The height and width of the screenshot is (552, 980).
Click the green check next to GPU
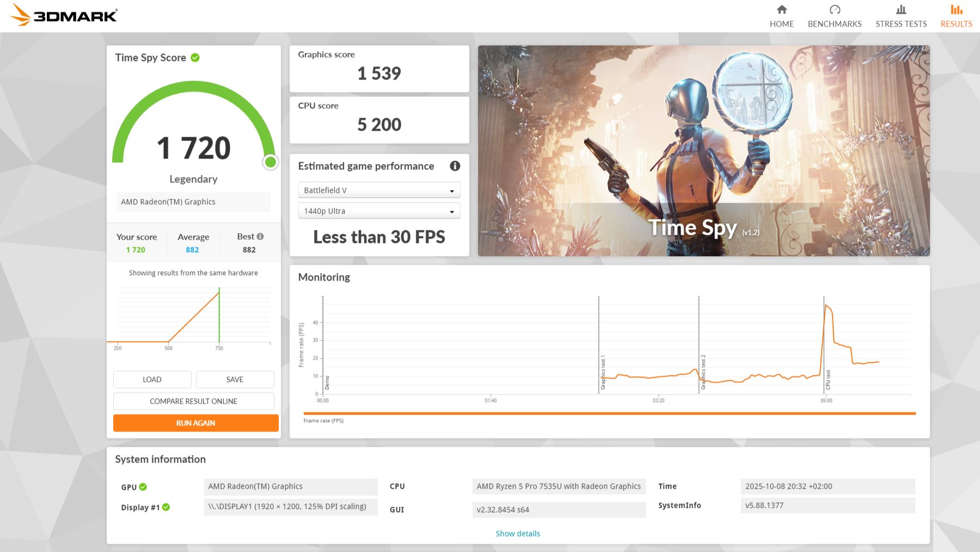[143, 487]
